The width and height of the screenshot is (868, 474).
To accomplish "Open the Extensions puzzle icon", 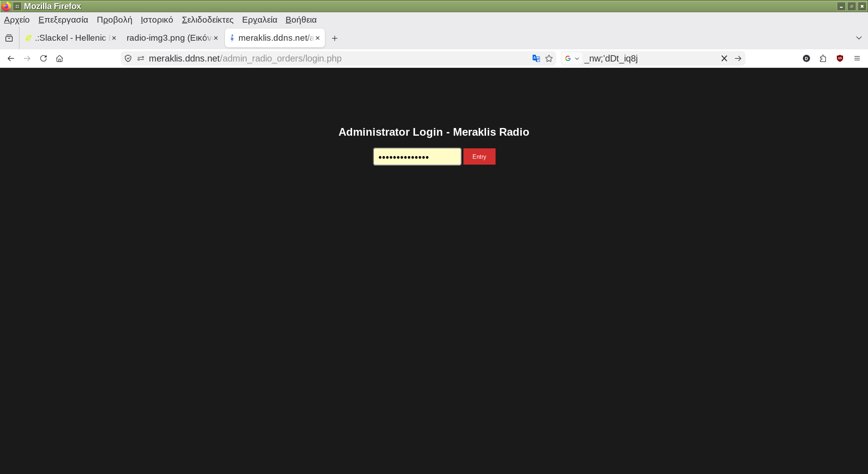I will coord(823,58).
